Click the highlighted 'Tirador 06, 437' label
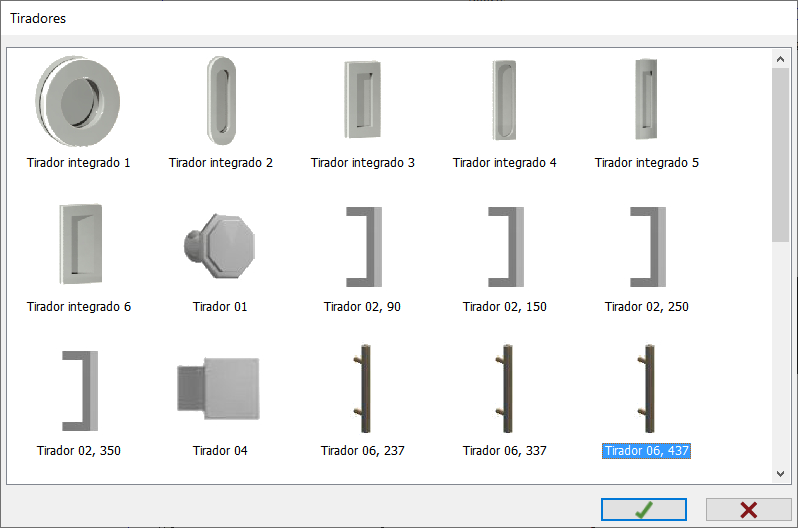The image size is (798, 528). point(646,451)
